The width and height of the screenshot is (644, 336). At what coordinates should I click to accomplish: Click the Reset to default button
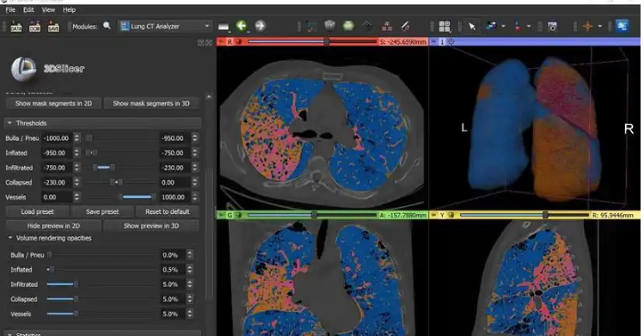point(167,211)
